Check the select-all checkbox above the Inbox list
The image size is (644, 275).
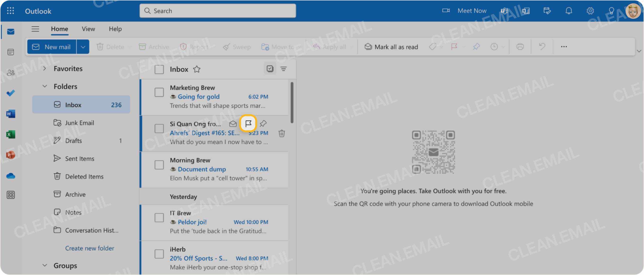(x=159, y=69)
